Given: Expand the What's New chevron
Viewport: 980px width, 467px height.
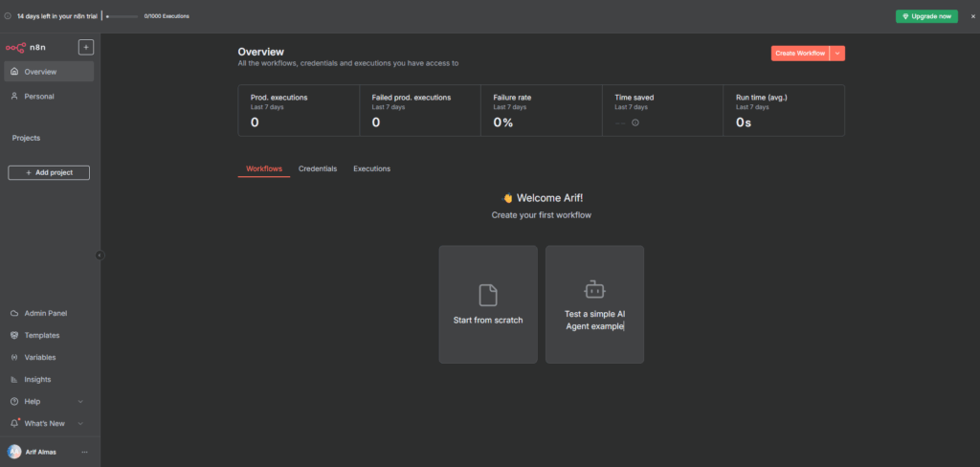Looking at the screenshot, I should point(80,423).
